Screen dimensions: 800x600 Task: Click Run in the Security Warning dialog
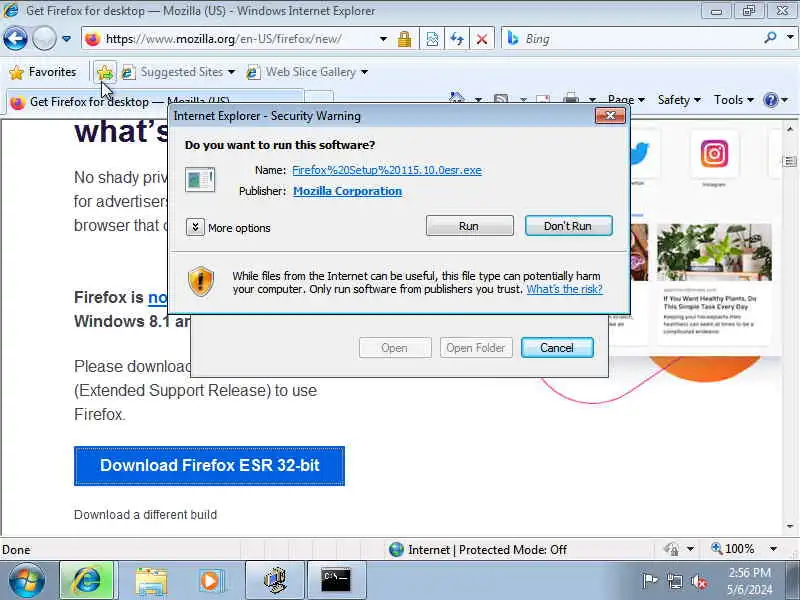(x=469, y=226)
